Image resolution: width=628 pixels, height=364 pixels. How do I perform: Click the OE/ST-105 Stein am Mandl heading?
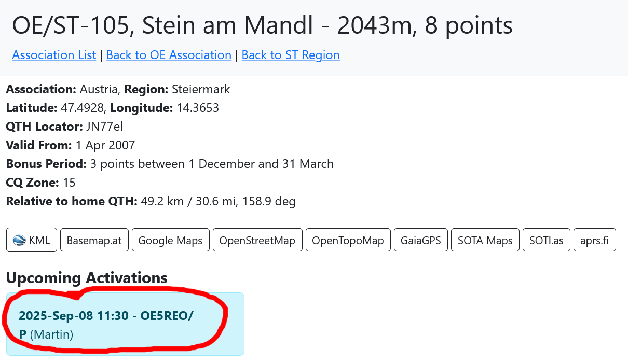(x=262, y=26)
